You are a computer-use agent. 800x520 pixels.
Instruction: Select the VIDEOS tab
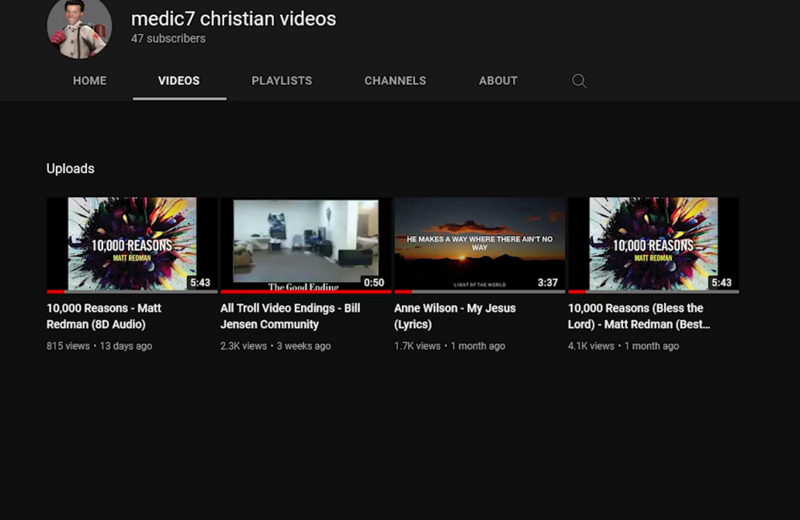pos(179,81)
